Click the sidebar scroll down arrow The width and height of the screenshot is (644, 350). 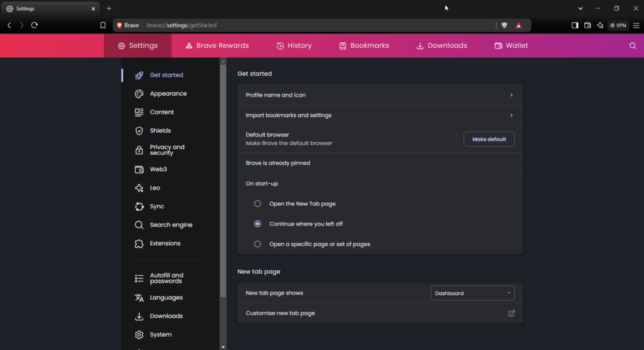pos(223,347)
